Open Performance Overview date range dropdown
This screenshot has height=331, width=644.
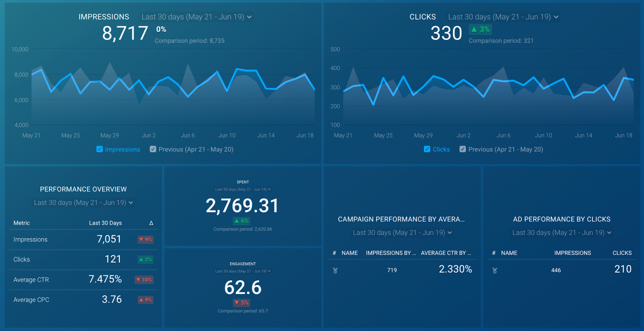83,203
